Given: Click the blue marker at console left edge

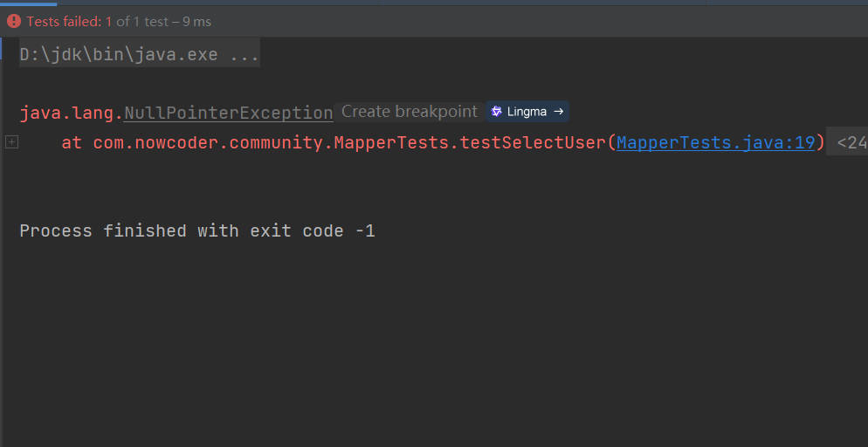Looking at the screenshot, I should tap(1, 49).
